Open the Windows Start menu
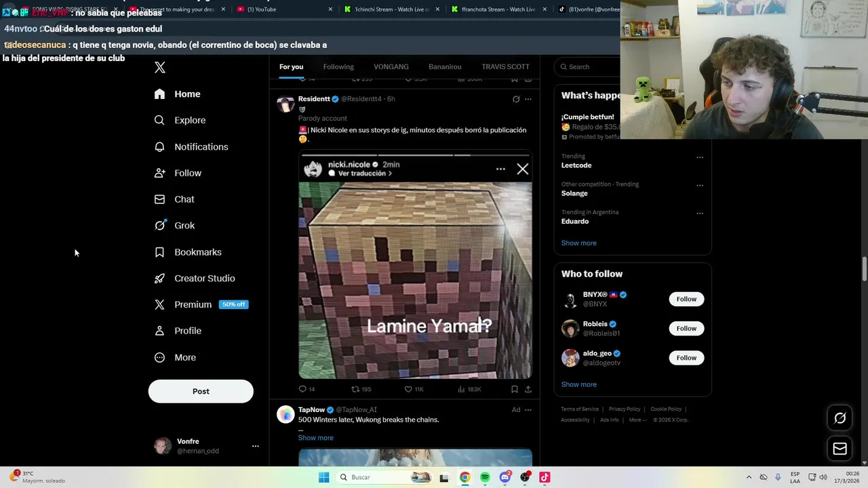The width and height of the screenshot is (868, 488). (324, 477)
